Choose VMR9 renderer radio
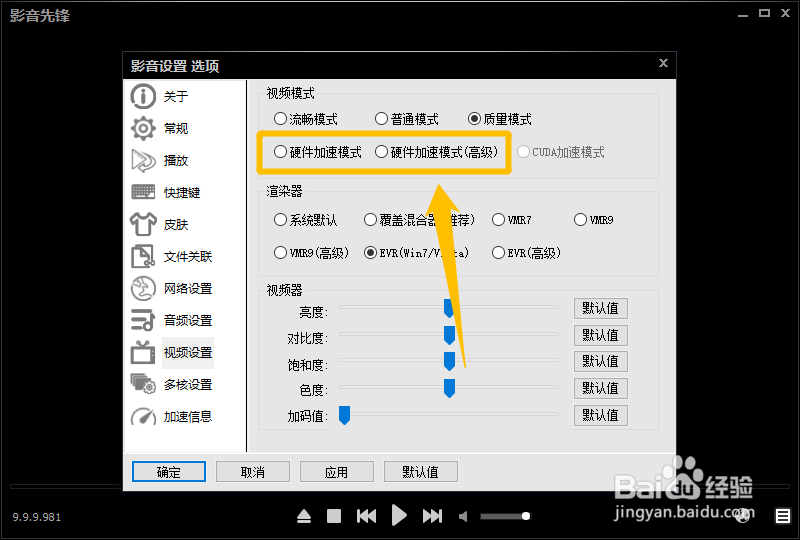800x540 pixels. pos(594,220)
